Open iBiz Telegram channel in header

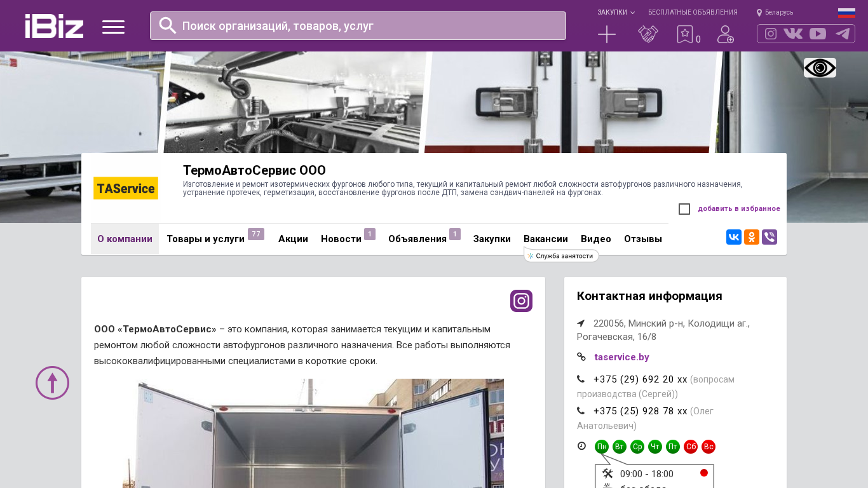(843, 34)
